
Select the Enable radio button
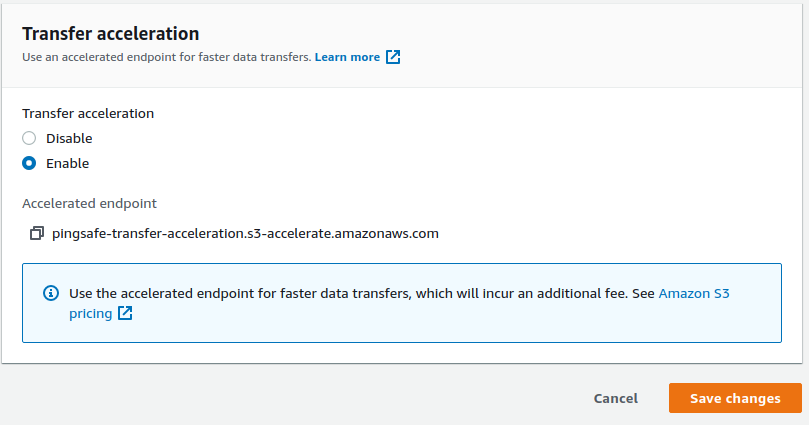[x=29, y=163]
